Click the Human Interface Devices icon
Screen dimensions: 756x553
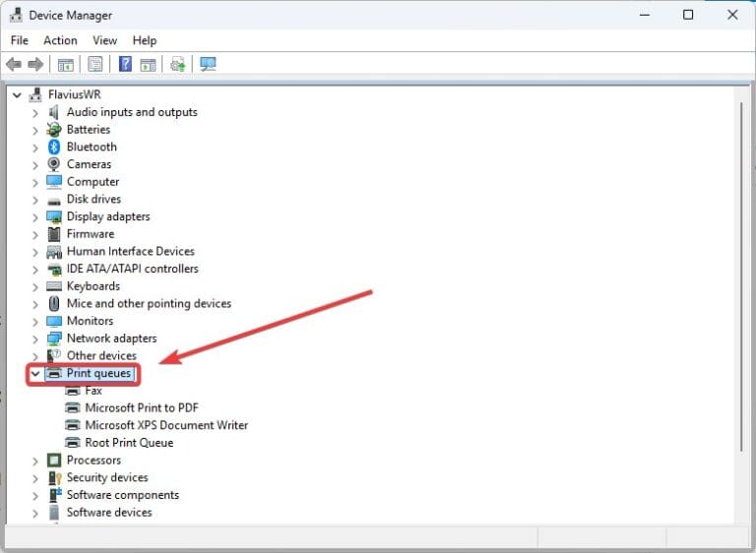click(x=54, y=252)
